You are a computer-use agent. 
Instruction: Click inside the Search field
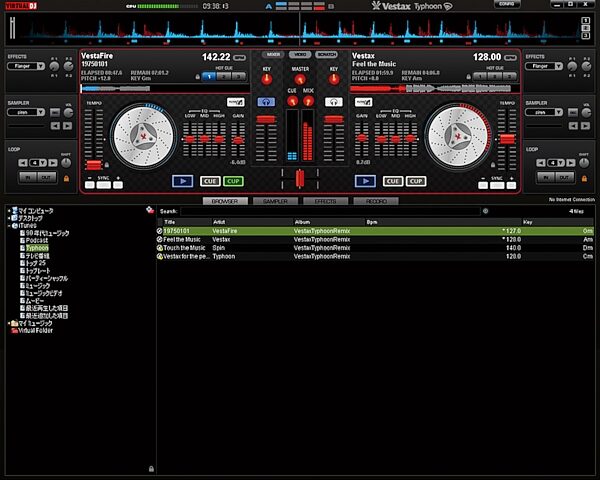(x=330, y=211)
